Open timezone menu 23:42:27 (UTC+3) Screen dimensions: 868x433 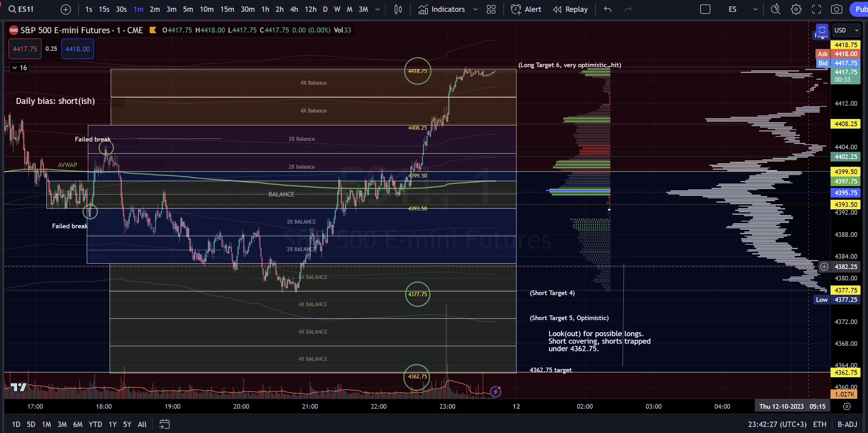(777, 424)
